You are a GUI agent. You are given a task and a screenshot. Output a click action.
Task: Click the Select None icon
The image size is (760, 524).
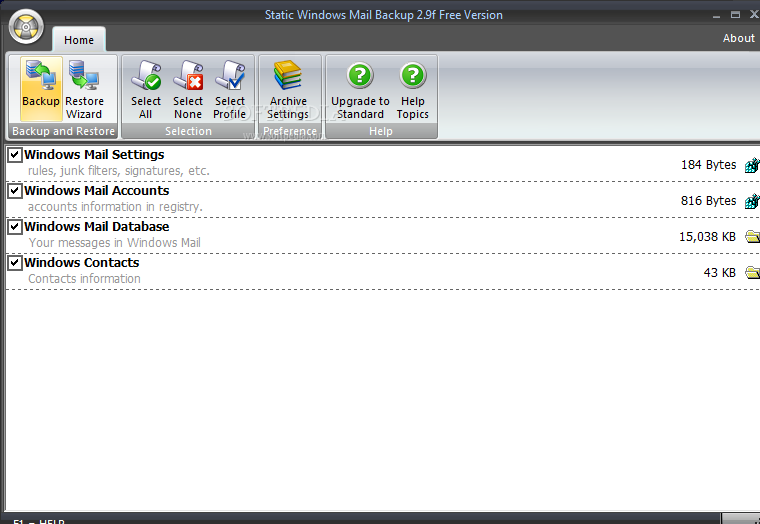pos(188,89)
